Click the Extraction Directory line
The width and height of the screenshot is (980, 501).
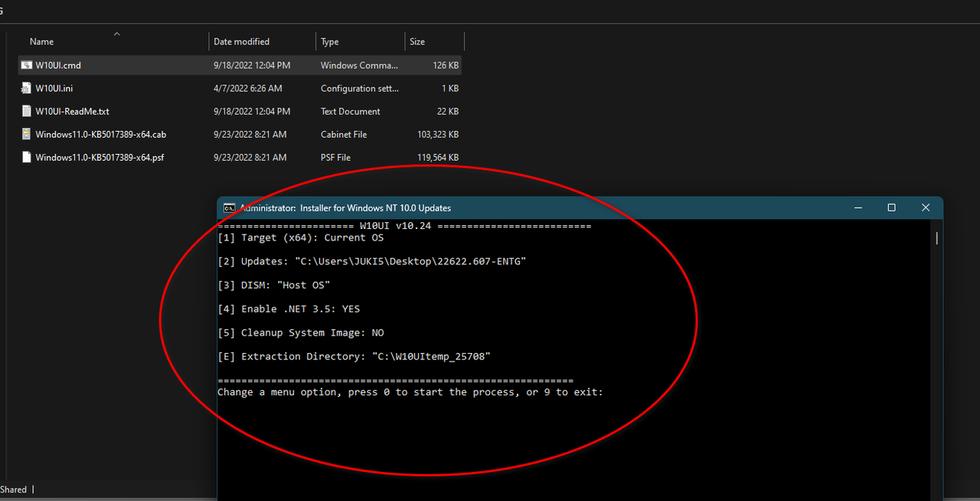pos(354,356)
